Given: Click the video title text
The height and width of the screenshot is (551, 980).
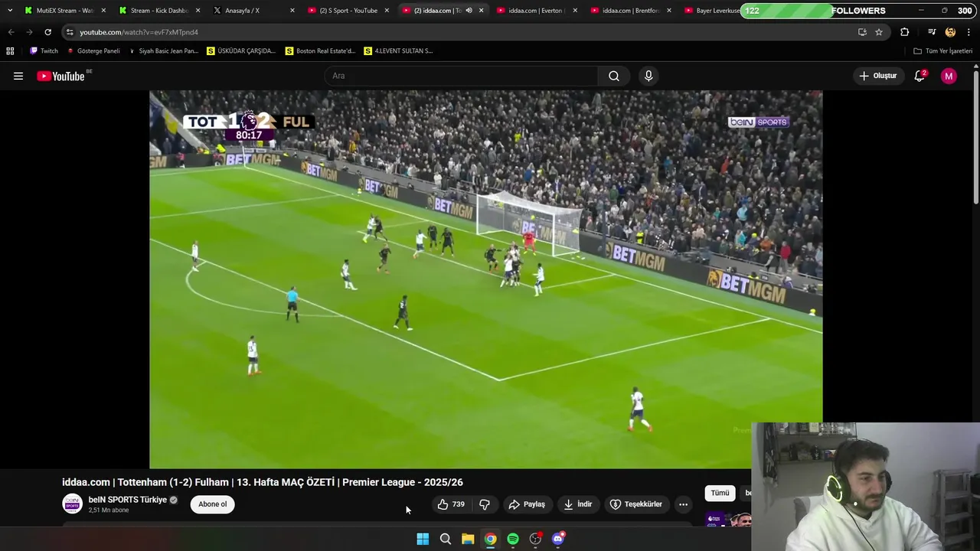Looking at the screenshot, I should coord(262,482).
